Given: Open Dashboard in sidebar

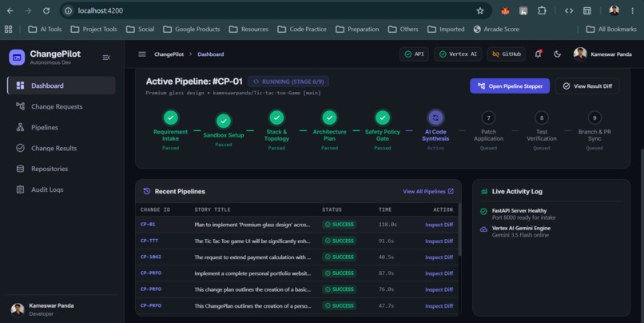Looking at the screenshot, I should click(62, 86).
